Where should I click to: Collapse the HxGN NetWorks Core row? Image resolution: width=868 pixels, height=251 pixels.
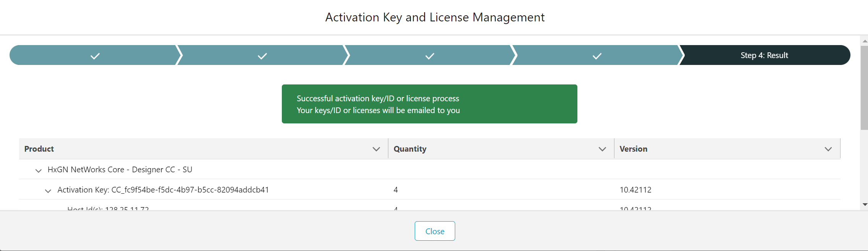[38, 170]
